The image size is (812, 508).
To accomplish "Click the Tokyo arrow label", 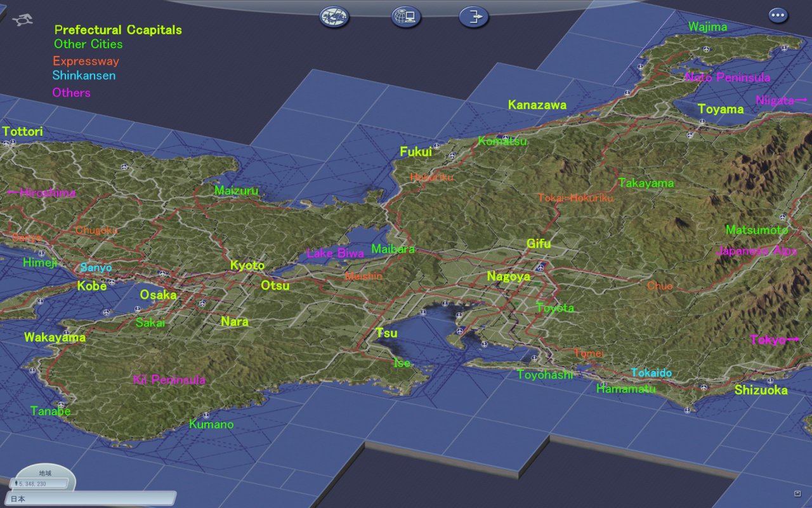I will tap(774, 340).
